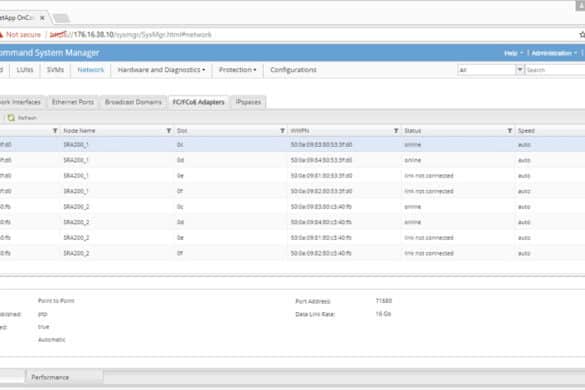Bookmark this page with the star
Viewport: 585px width, 390px height.
(x=582, y=34)
